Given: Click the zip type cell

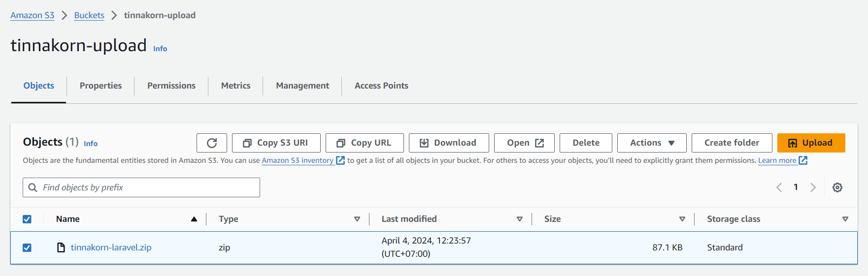Looking at the screenshot, I should tap(224, 247).
